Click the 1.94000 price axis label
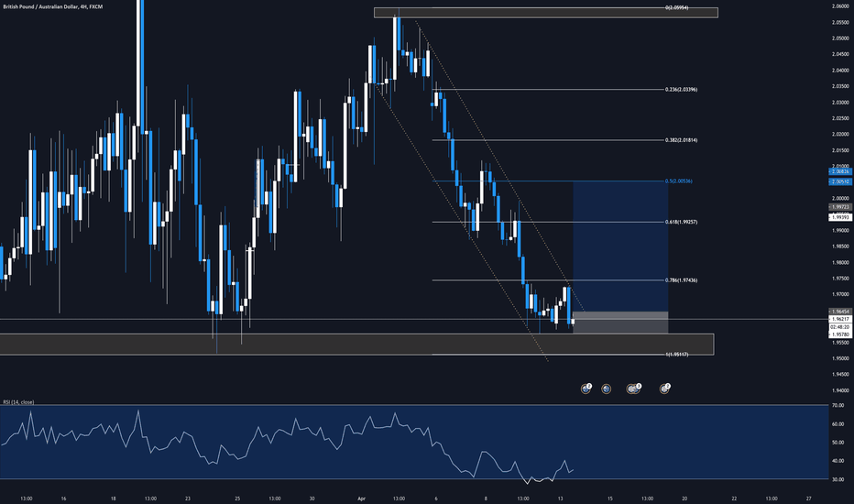The width and height of the screenshot is (854, 504). (x=840, y=390)
